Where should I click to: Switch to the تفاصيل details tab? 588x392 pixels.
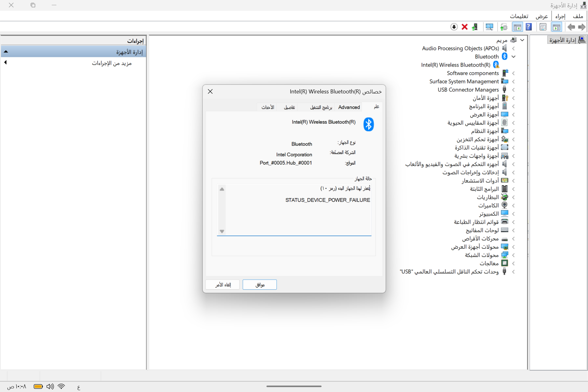coord(289,107)
